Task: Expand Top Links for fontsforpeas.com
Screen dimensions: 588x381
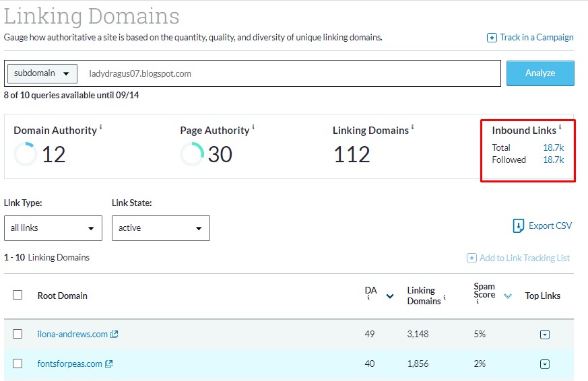Action: 545,364
